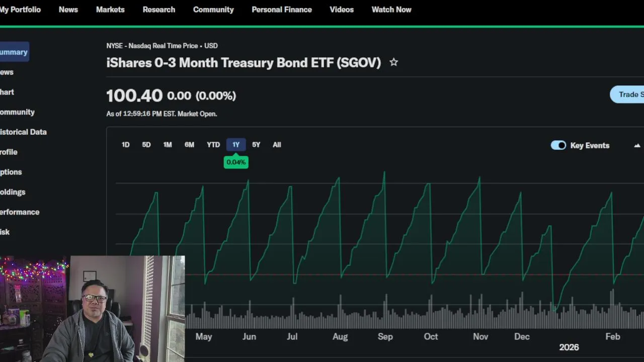Select the YTD chart range
This screenshot has height=362, width=644.
213,145
